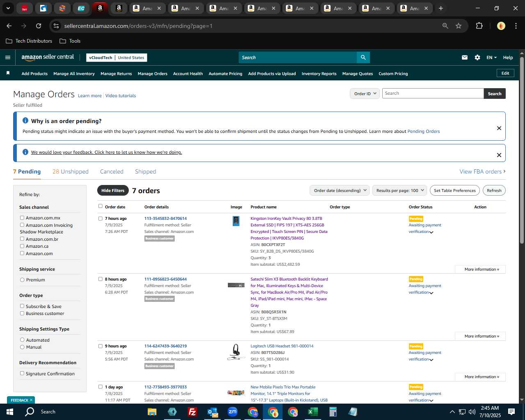Click the info icon in the feedback banner
525x420 pixels.
[x=25, y=152]
